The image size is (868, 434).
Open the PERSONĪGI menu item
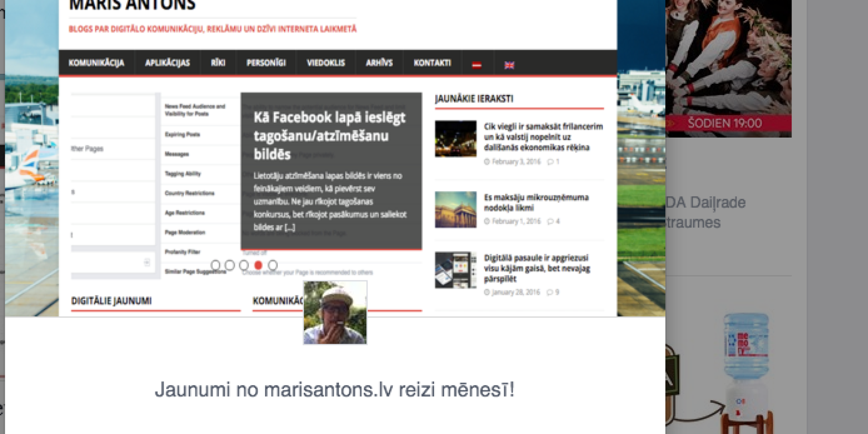(x=266, y=63)
